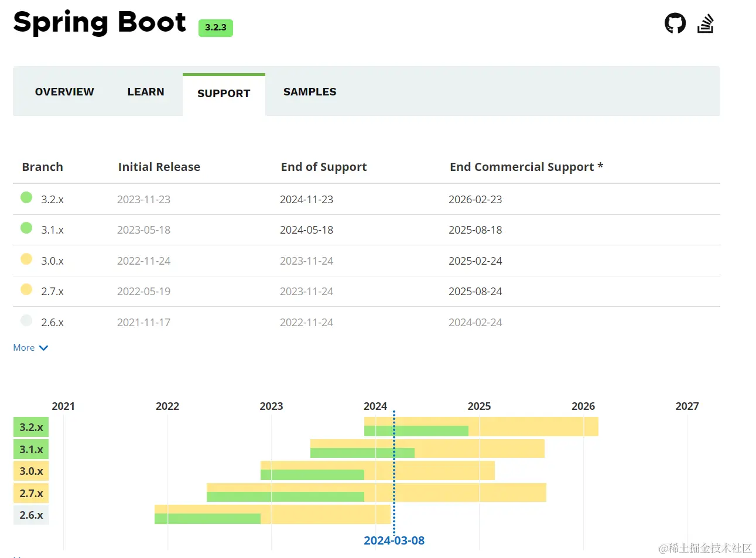Click the Spring Boot page title
756x558 pixels.
tap(100, 22)
